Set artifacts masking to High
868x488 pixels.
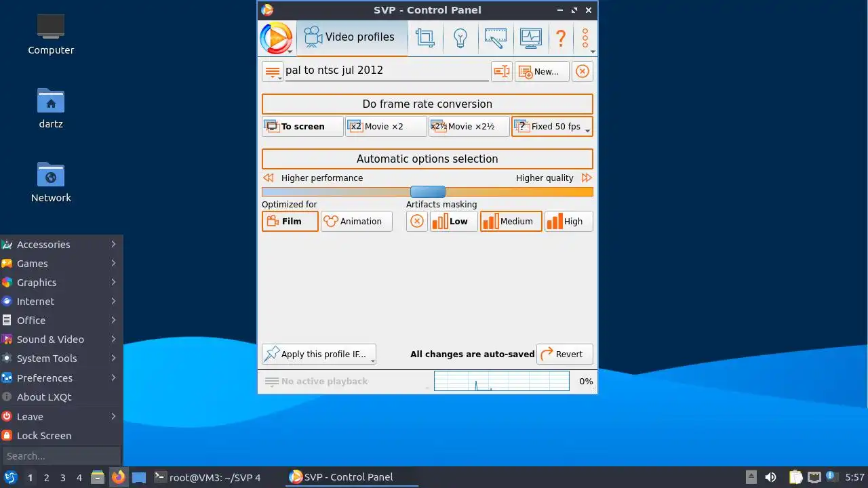click(569, 221)
